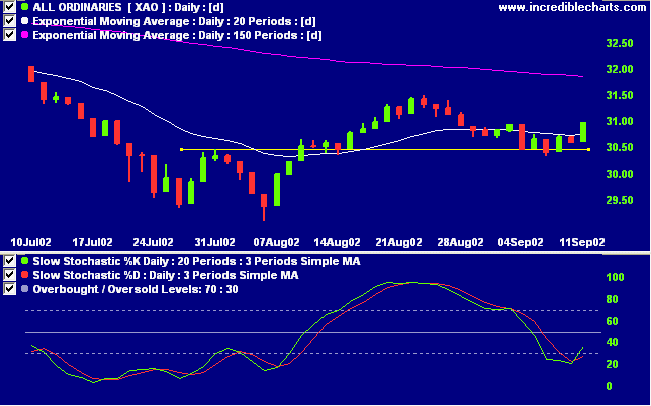Click the 40 stochastic scale value

click(x=612, y=342)
